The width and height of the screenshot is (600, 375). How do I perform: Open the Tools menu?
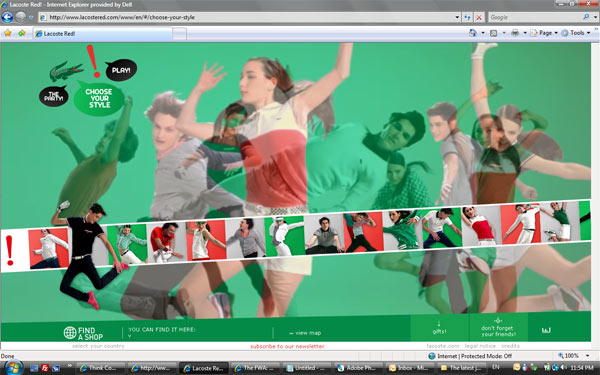576,33
